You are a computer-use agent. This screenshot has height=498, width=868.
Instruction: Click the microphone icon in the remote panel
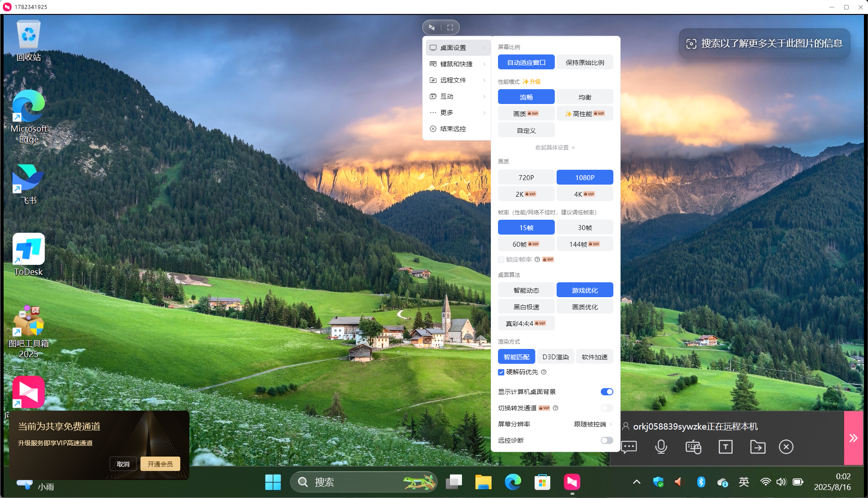pos(661,447)
